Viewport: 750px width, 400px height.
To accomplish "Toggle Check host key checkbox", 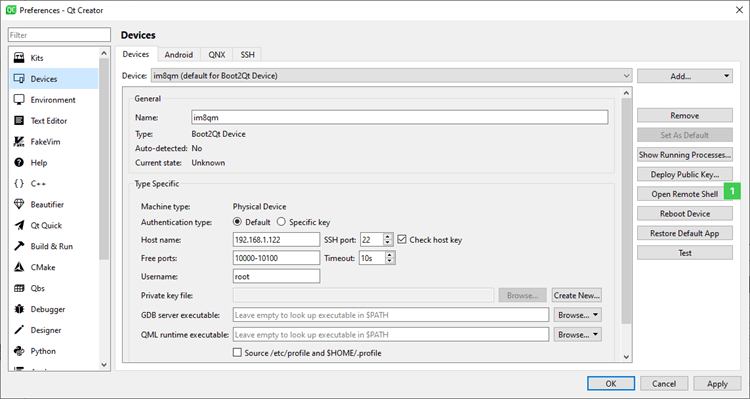I will tap(402, 239).
